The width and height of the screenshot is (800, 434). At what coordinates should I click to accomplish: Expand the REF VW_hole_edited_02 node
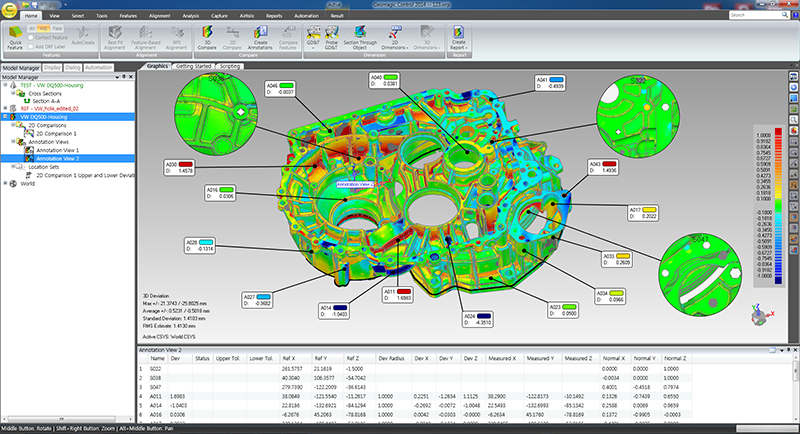[x=4, y=110]
